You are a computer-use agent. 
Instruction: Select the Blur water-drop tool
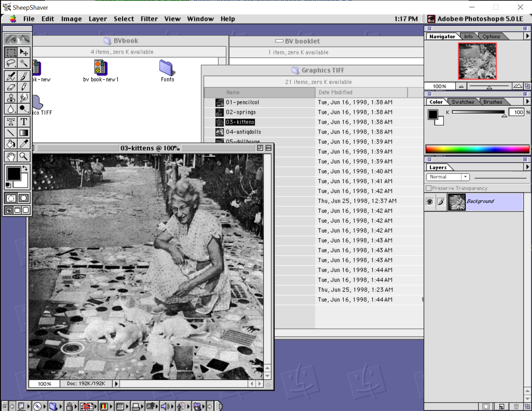[x=11, y=109]
